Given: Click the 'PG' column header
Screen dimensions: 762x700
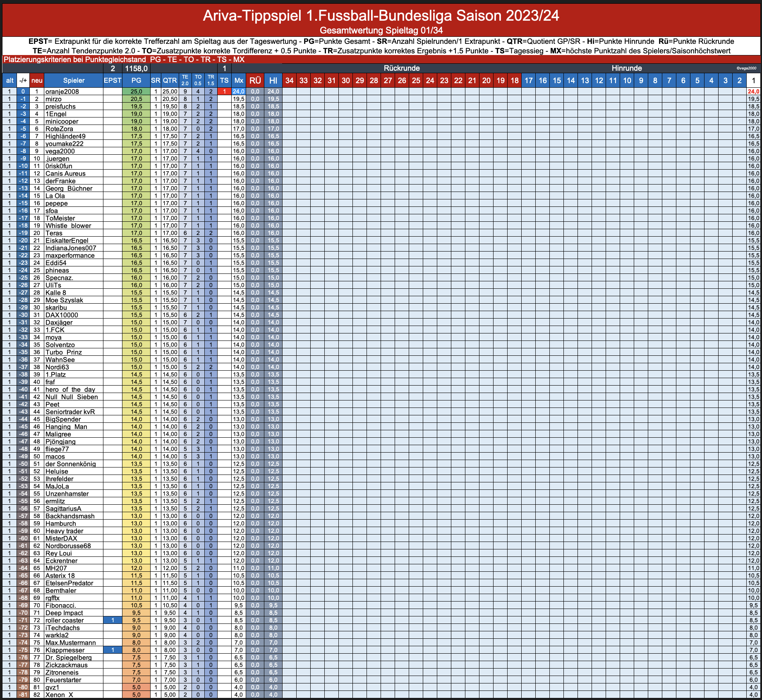Looking at the screenshot, I should coord(136,80).
